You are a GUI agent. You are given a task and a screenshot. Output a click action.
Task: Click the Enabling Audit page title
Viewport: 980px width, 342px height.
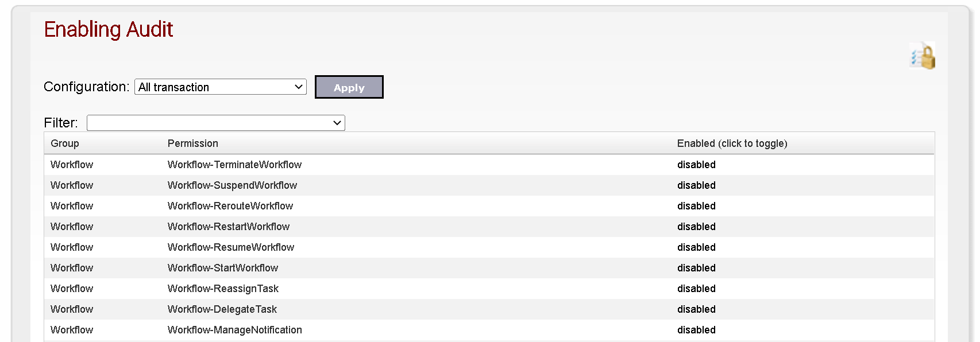coord(109,29)
